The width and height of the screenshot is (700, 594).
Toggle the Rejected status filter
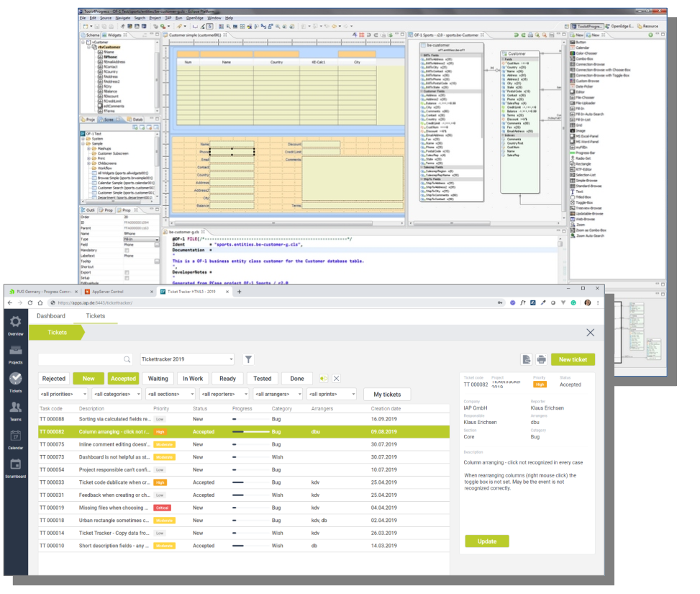click(54, 379)
